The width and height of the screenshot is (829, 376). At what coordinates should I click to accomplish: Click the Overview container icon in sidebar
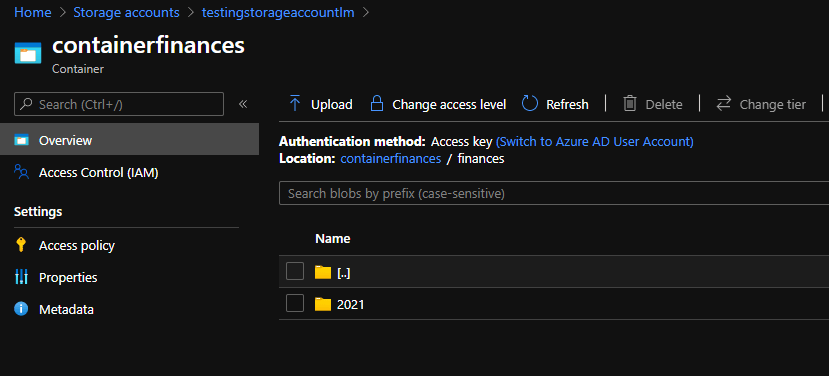click(x=21, y=140)
